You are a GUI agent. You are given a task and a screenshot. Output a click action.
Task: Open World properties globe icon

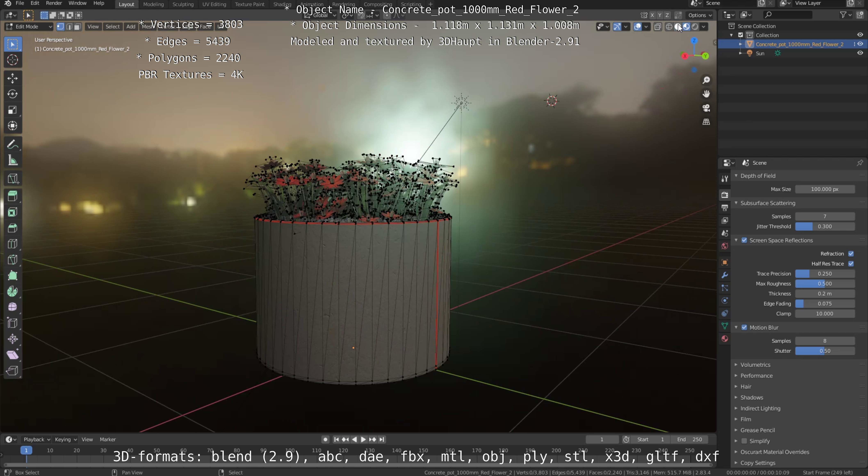pos(724,246)
